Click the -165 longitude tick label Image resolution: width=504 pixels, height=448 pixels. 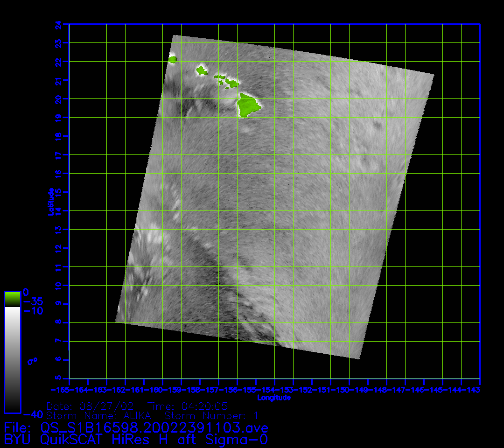(x=60, y=389)
